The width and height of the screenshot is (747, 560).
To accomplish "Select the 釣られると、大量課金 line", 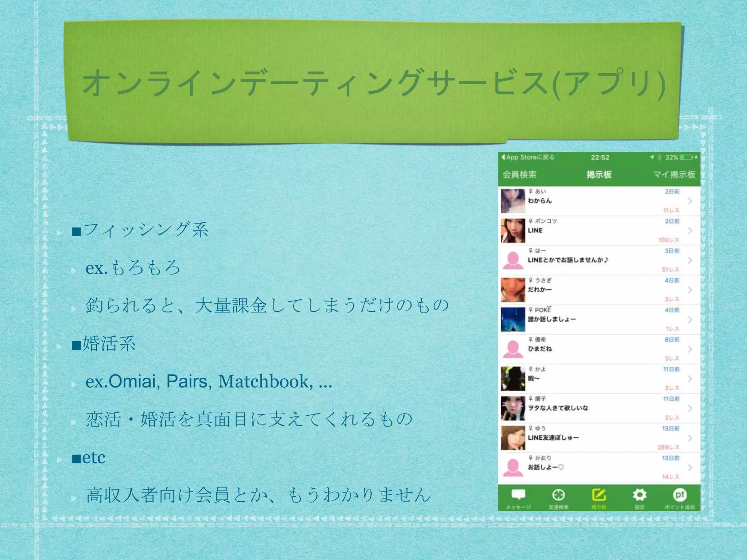I will pos(267,306).
